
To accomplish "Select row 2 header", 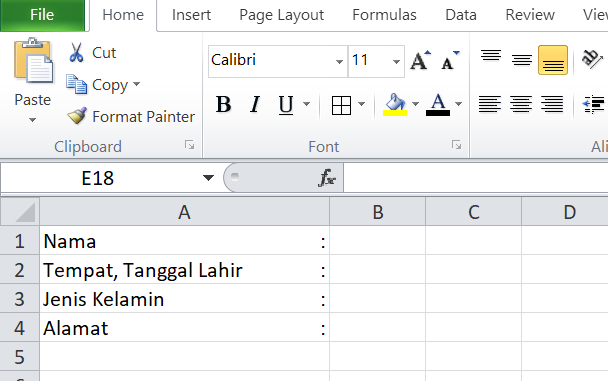I will [20, 269].
